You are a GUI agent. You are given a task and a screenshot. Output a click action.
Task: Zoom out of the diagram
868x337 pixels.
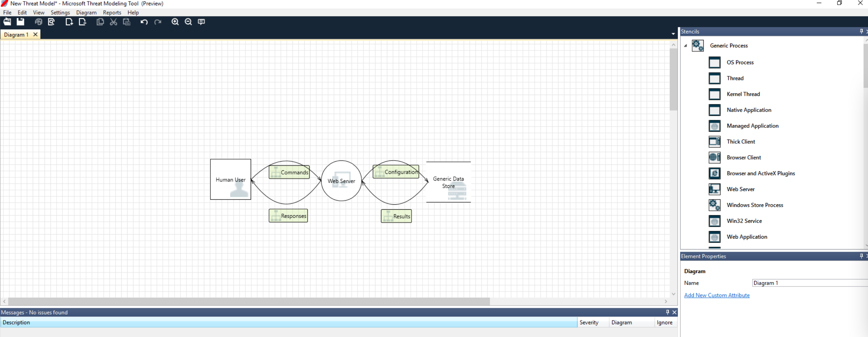coord(188,22)
